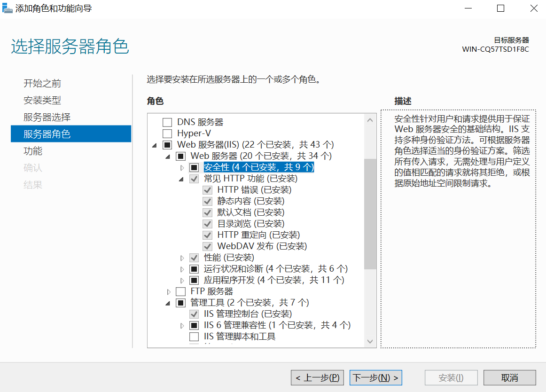
Task: Click the wizard icon in the title bar
Action: pyautogui.click(x=7, y=8)
